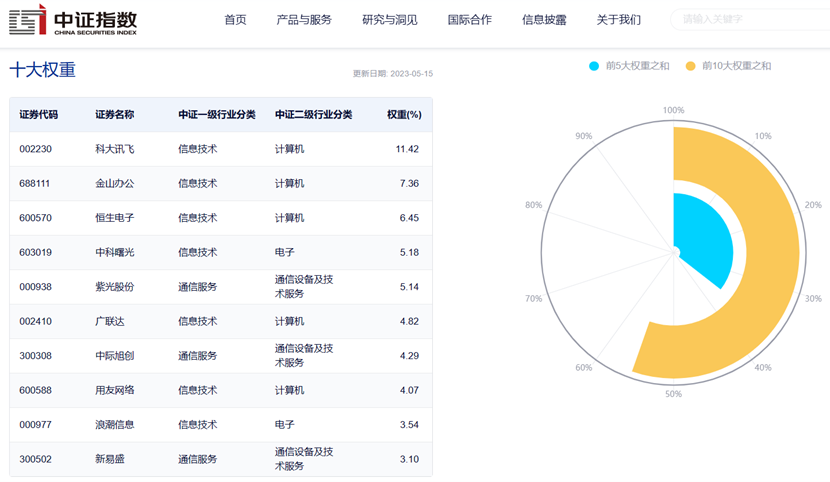Open the 信息披露 menu
This screenshot has width=830, height=482.
544,20
